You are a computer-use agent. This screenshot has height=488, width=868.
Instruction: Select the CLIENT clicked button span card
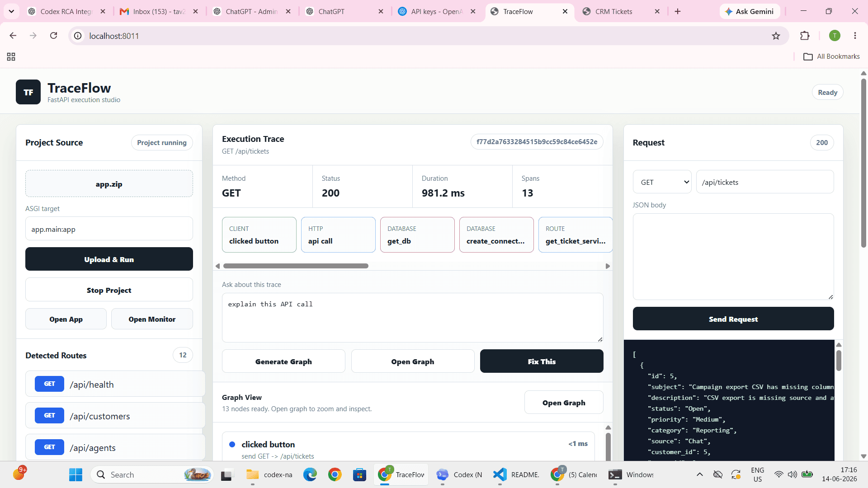[259, 235]
